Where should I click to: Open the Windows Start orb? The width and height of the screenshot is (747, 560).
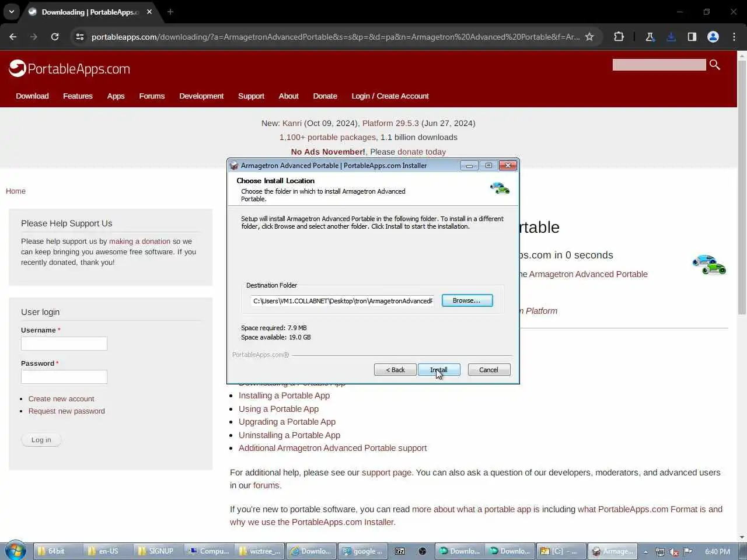click(x=15, y=551)
